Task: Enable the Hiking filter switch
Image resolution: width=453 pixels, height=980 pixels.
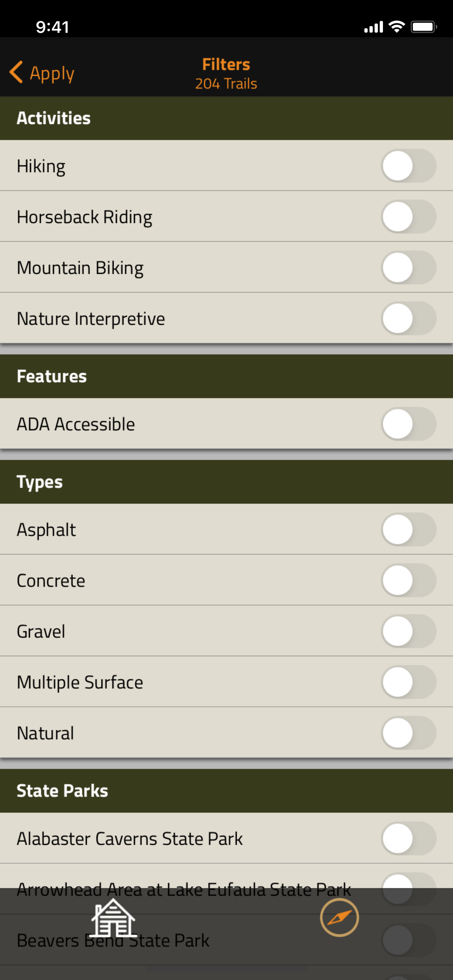Action: coord(409,166)
